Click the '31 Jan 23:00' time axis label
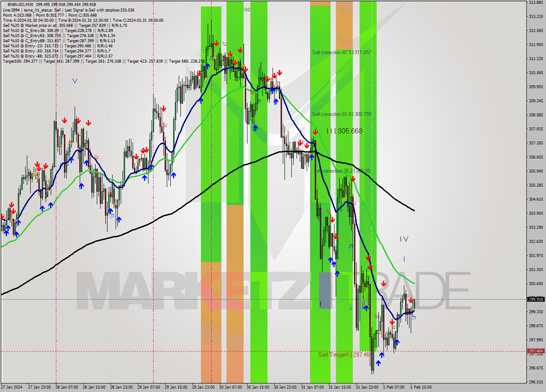 367,387
